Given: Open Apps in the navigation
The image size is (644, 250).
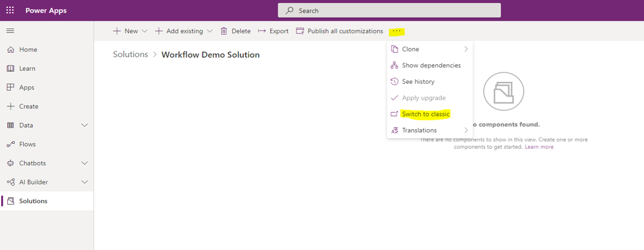Looking at the screenshot, I should [x=47, y=87].
